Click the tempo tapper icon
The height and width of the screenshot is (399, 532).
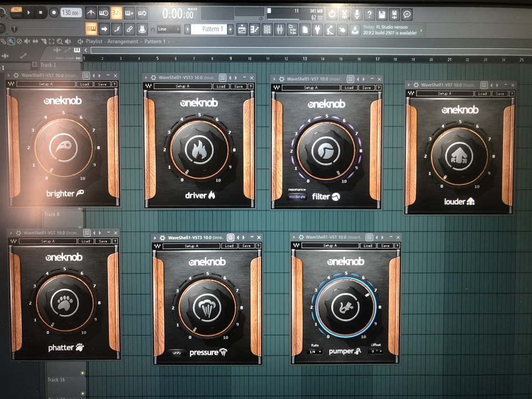click(x=330, y=30)
